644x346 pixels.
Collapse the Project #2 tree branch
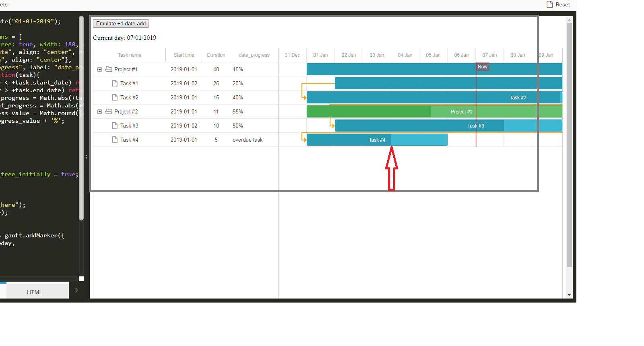99,111
